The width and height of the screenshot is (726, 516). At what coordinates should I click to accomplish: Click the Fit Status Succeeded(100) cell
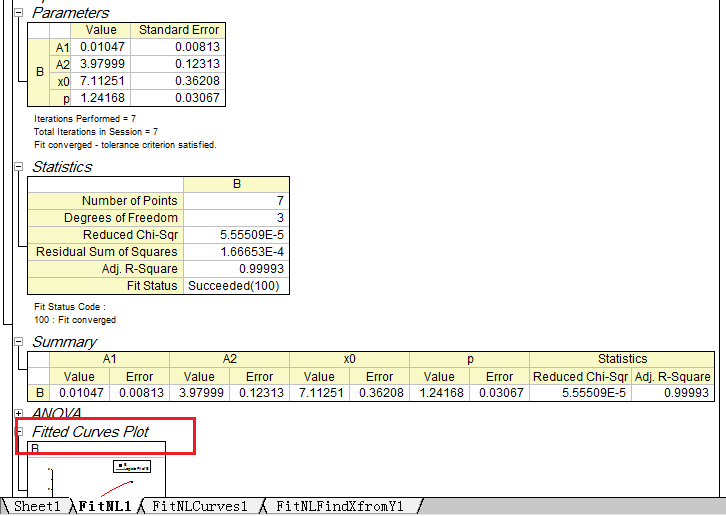pos(236,286)
